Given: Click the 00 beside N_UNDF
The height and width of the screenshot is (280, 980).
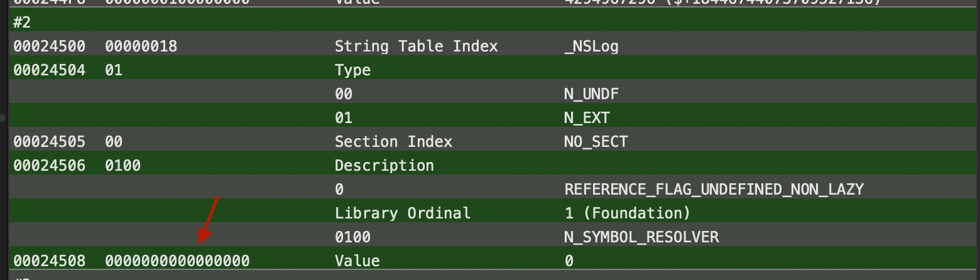Looking at the screenshot, I should pyautogui.click(x=344, y=94).
